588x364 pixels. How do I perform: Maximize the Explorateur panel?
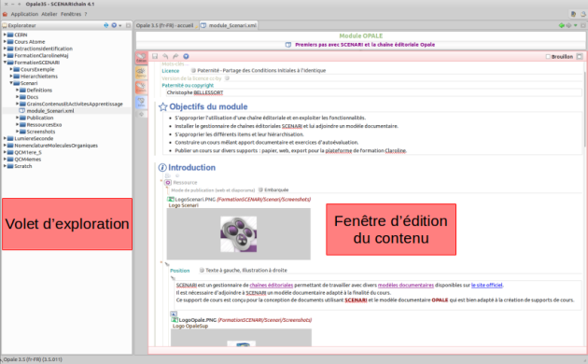tap(128, 25)
